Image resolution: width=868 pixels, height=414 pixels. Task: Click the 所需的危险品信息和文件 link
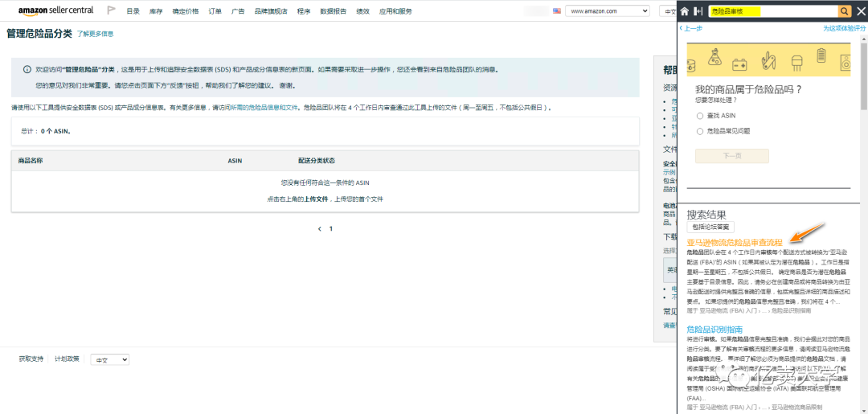264,108
